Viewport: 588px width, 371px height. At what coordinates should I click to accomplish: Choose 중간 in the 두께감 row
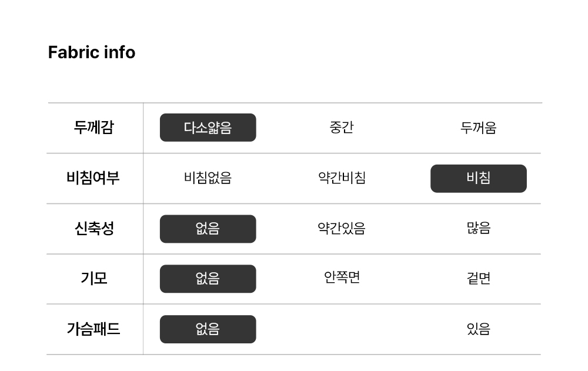click(341, 127)
